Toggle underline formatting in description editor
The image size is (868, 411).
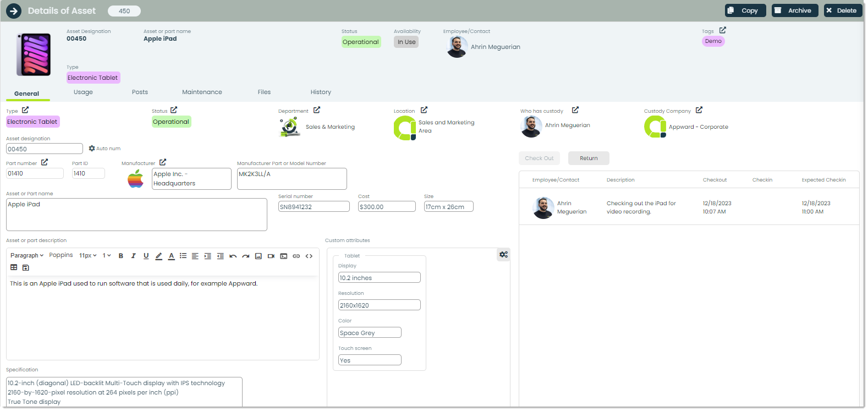tap(146, 256)
